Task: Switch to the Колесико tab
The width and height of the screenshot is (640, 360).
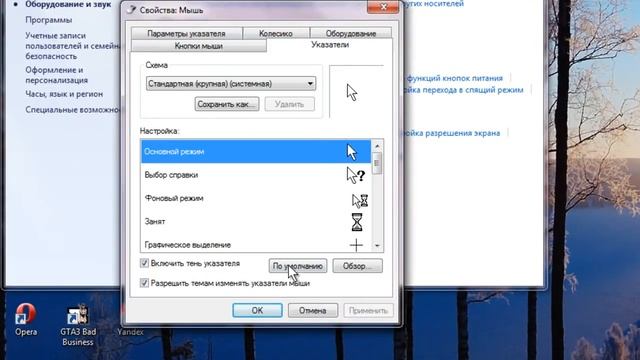Action: [276, 33]
